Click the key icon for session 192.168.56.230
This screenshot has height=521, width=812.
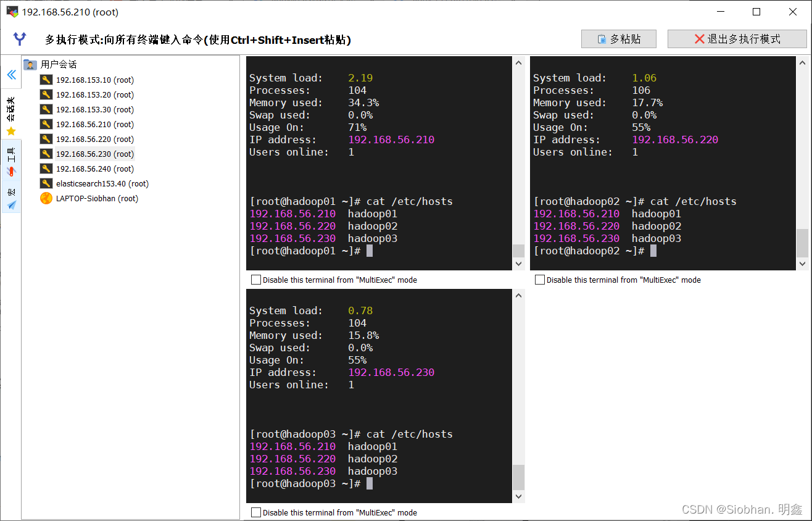[46, 154]
